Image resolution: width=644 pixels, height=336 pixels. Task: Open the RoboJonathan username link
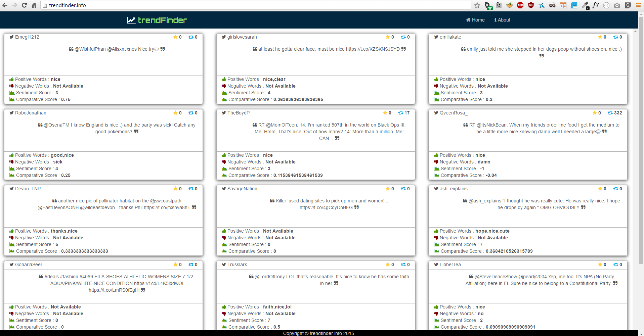31,113
